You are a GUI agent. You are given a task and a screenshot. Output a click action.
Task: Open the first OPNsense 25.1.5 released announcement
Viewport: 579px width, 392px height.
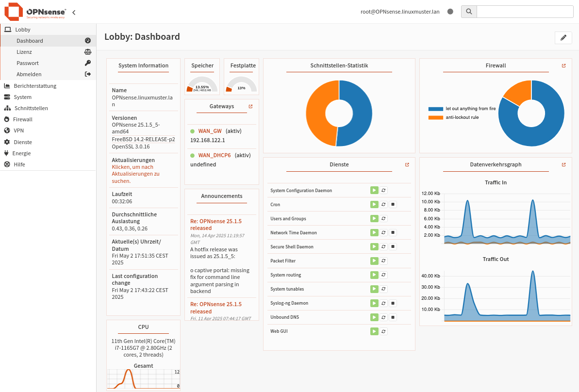[x=215, y=225]
